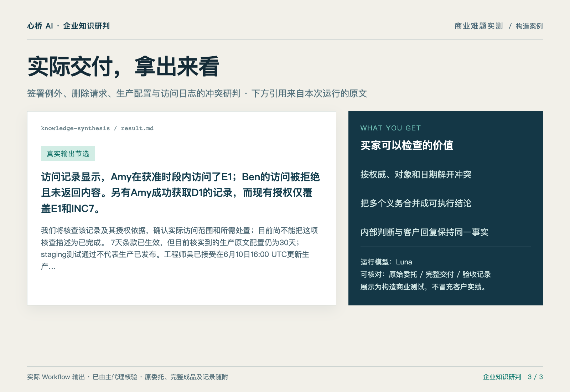The height and width of the screenshot is (392, 570).
Task: Click the paragraph mentioning staging测试通过
Action: coord(180,248)
